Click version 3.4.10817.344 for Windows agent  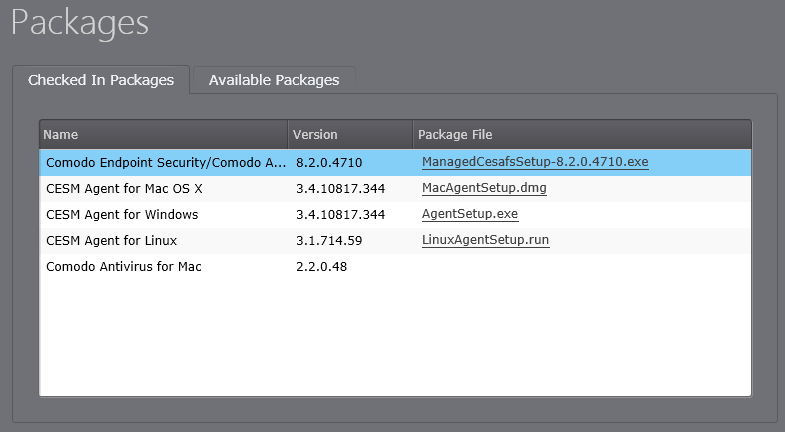pyautogui.click(x=340, y=215)
